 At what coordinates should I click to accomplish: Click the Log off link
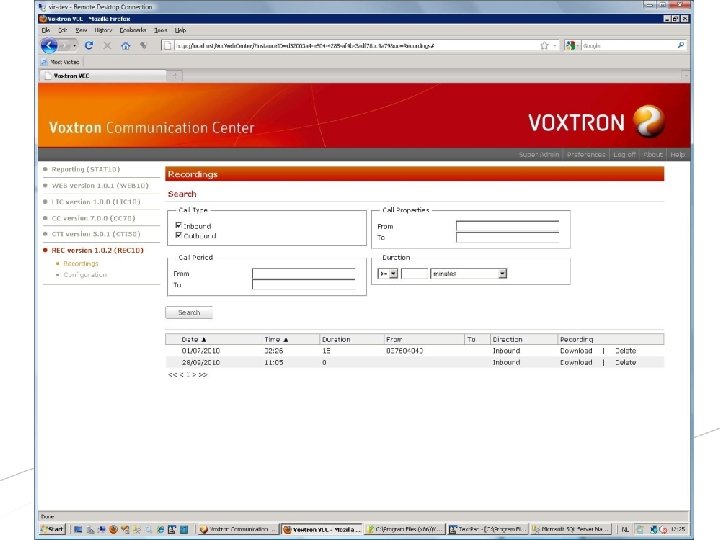[624, 154]
